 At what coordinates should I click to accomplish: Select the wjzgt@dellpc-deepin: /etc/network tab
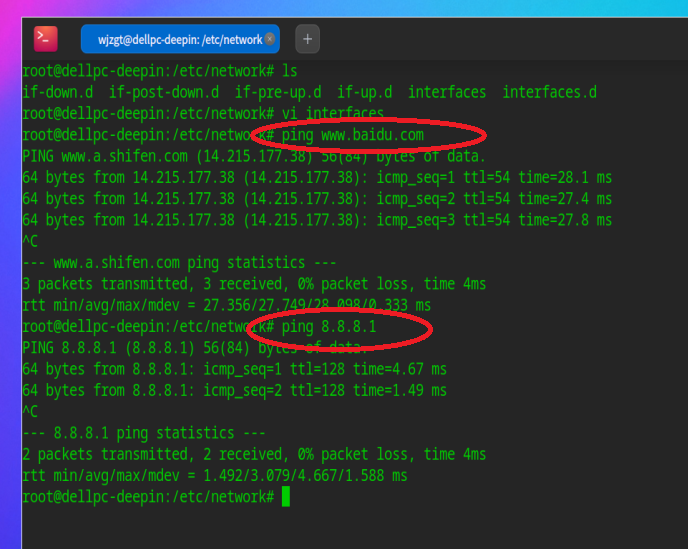tap(180, 39)
